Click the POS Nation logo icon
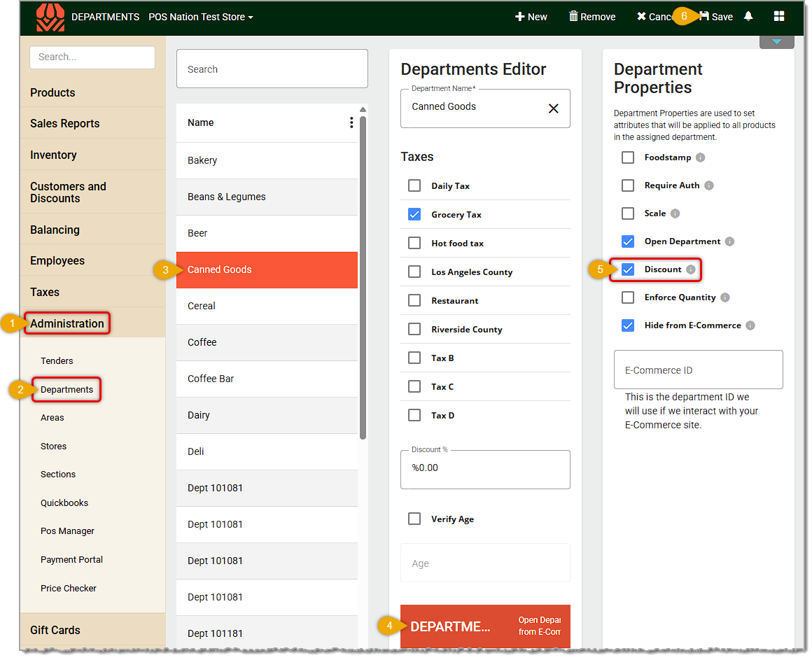 tap(50, 17)
